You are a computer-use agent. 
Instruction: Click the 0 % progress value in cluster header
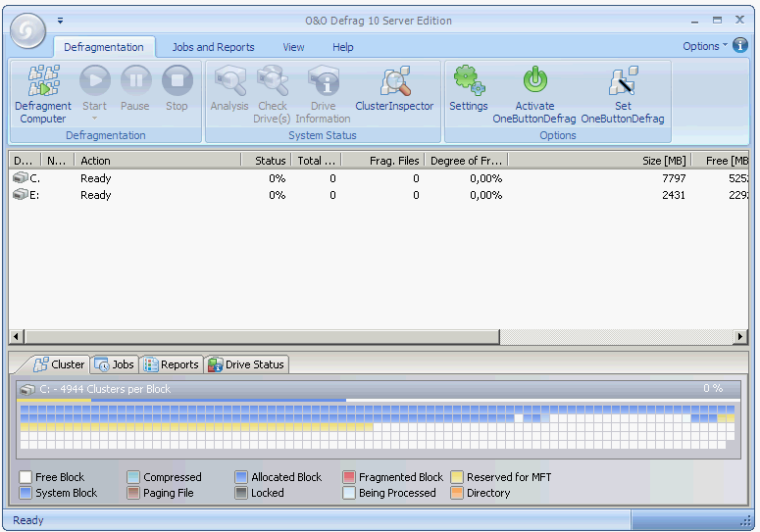(x=713, y=388)
